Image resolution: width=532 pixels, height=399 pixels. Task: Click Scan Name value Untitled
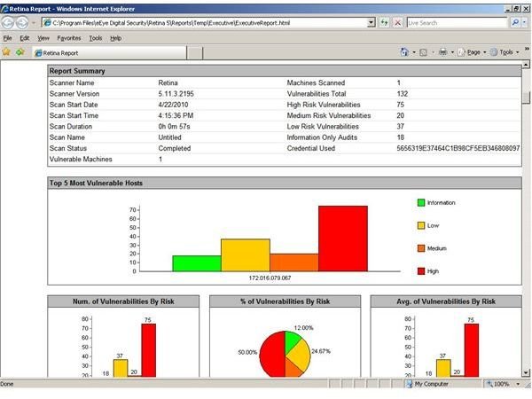click(169, 137)
